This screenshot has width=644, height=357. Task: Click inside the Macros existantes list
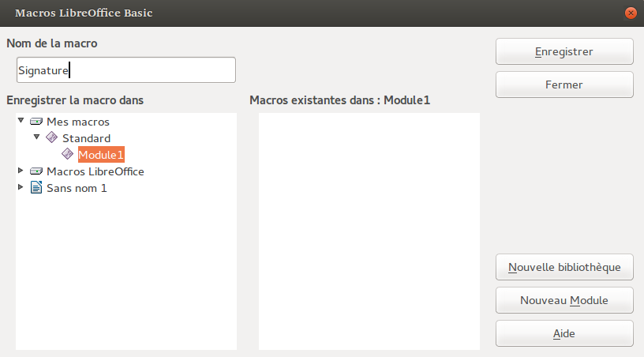pyautogui.click(x=369, y=231)
